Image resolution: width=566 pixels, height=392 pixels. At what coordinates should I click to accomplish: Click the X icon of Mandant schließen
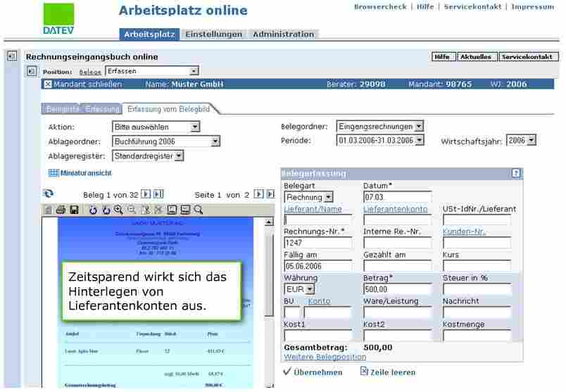(48, 84)
